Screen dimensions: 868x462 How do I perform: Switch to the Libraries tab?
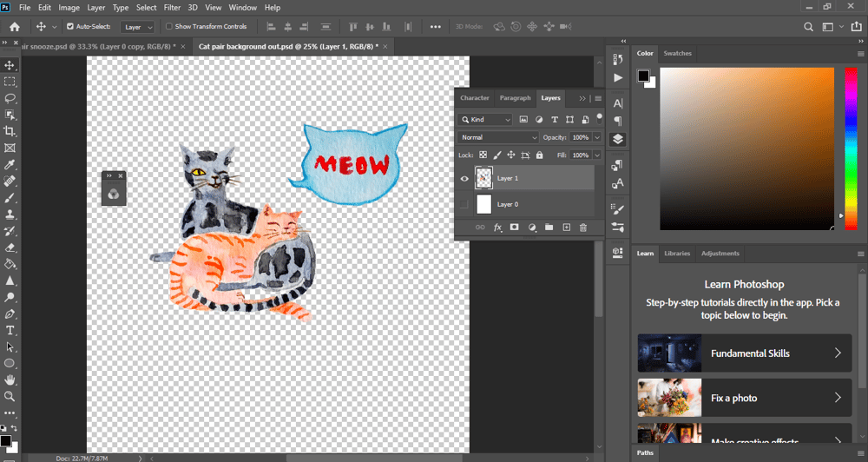pos(677,254)
